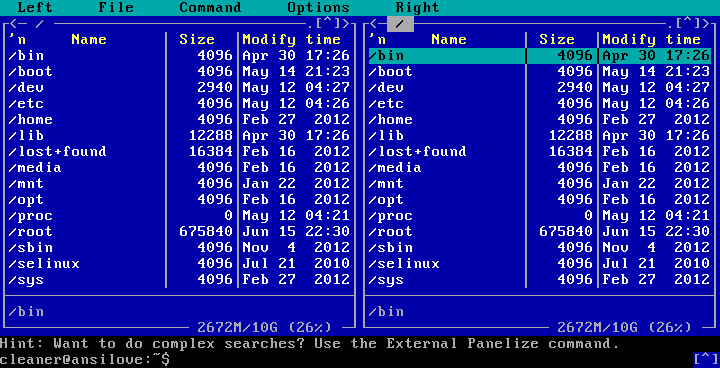Select /sbin in right panel
The width and height of the screenshot is (720, 368).
click(540, 248)
